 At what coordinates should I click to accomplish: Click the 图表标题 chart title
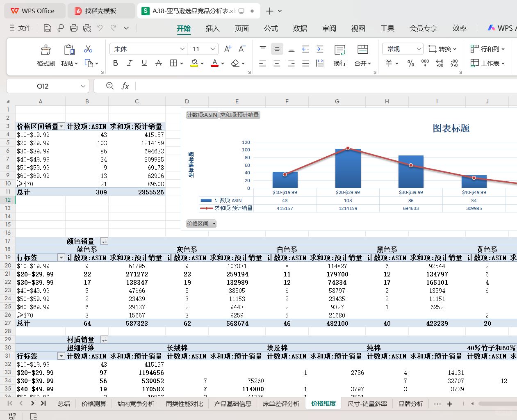451,128
